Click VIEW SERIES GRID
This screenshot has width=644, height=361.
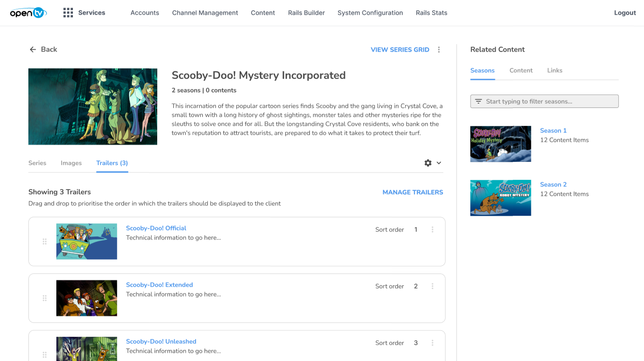coord(400,50)
